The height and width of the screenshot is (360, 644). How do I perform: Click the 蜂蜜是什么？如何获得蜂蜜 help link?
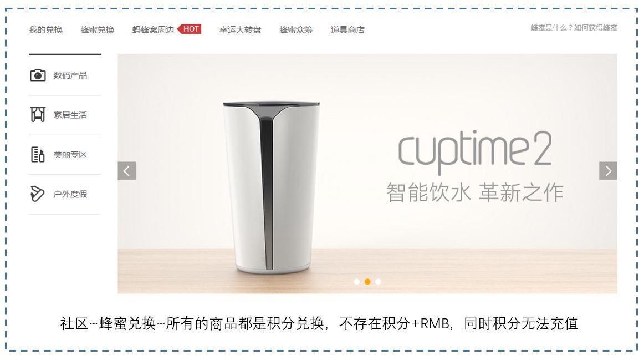click(574, 28)
